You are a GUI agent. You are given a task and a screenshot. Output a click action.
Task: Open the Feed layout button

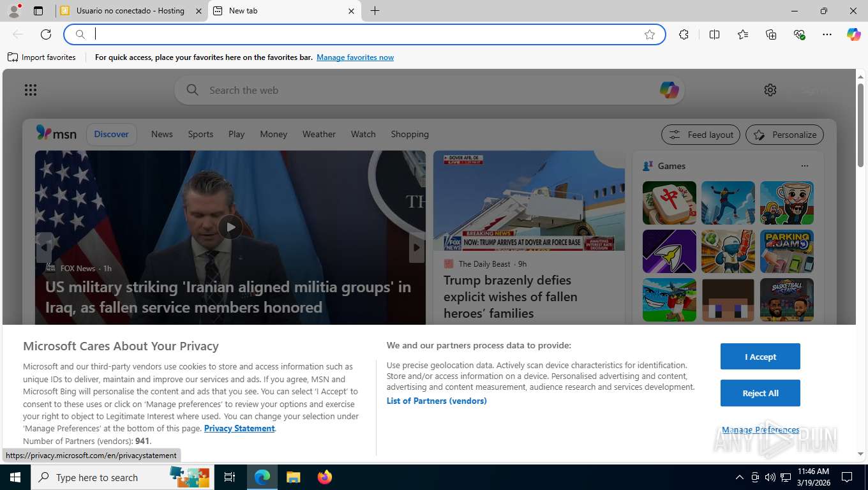click(701, 135)
